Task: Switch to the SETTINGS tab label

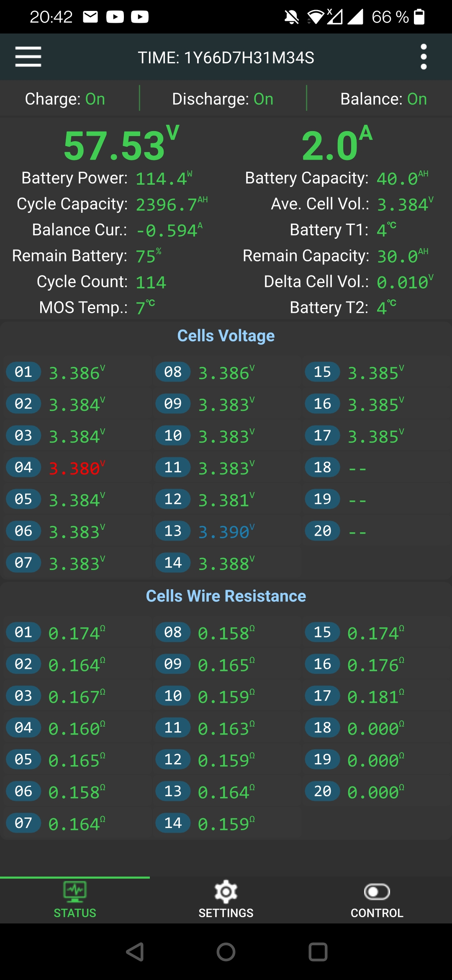Action: pyautogui.click(x=226, y=913)
